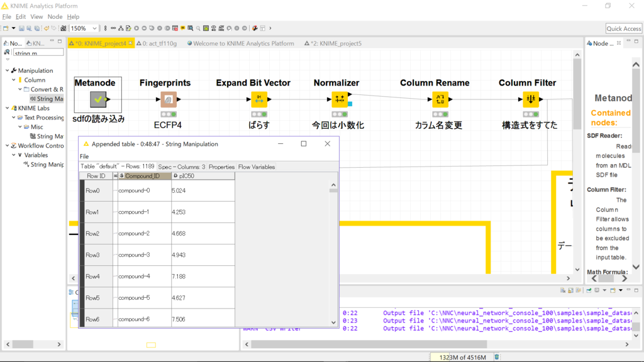Collapse the Text Processing tree folder

[x=14, y=118]
